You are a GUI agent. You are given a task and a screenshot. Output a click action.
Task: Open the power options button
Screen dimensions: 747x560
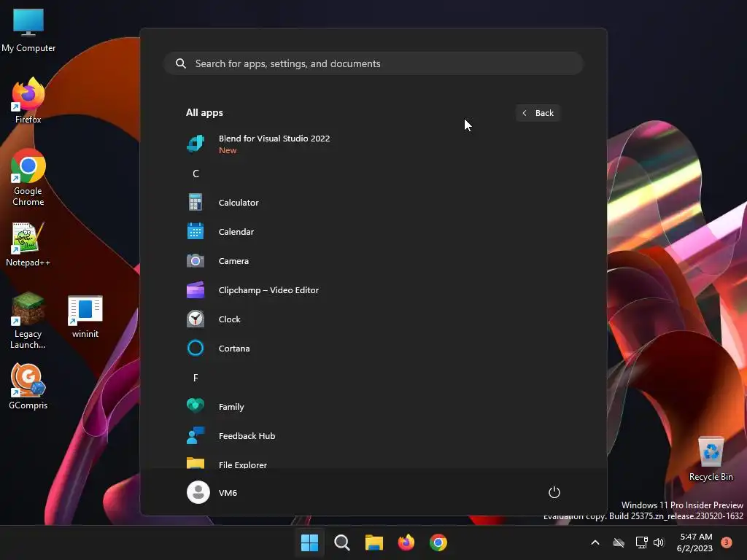click(x=554, y=492)
